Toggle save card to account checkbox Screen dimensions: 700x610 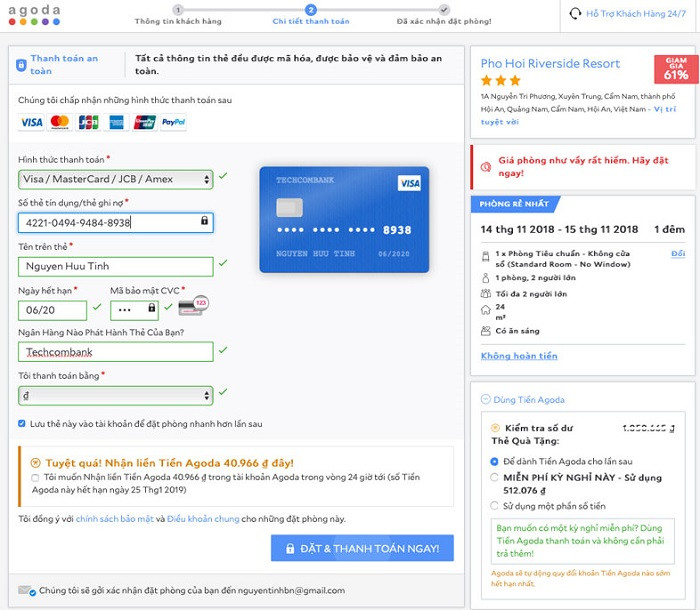[23, 423]
